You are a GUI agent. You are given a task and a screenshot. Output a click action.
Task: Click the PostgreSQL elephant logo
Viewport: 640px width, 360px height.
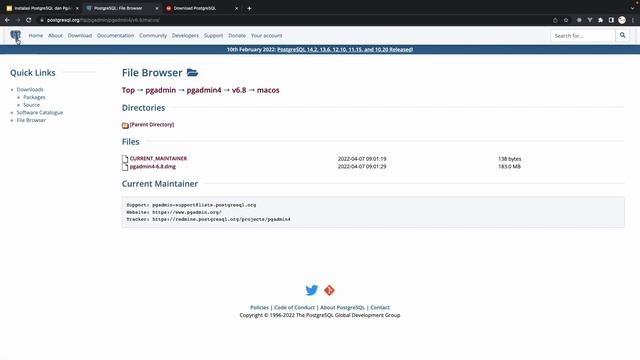pyautogui.click(x=15, y=36)
